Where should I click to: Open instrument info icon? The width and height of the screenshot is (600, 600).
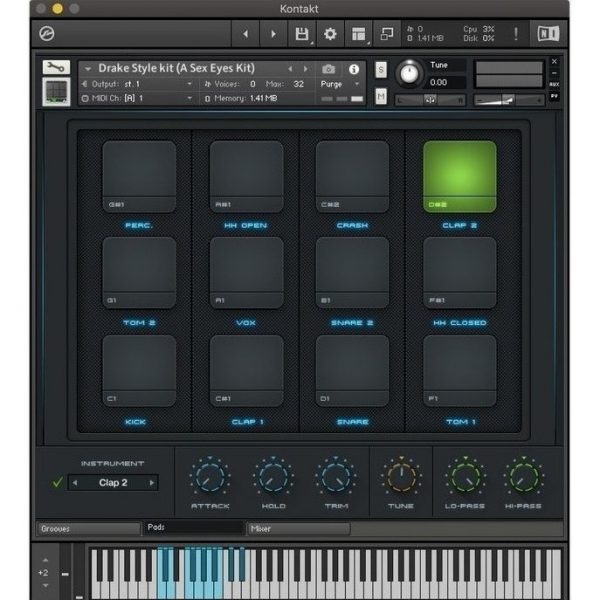point(354,69)
